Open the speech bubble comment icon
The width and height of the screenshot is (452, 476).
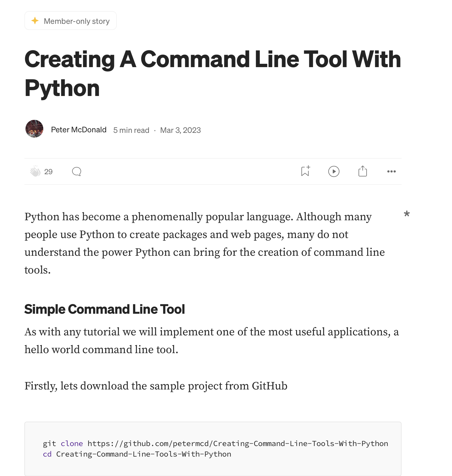[76, 171]
